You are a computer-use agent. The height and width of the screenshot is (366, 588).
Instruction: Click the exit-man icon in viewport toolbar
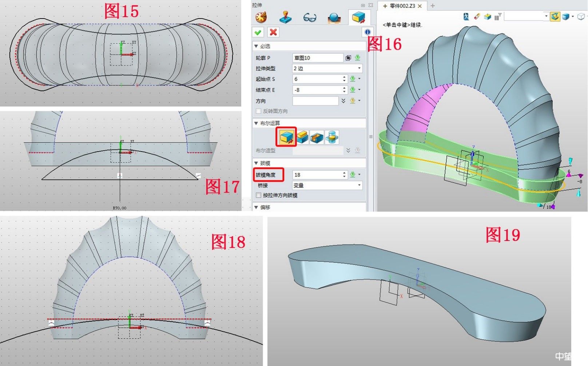[x=466, y=17]
